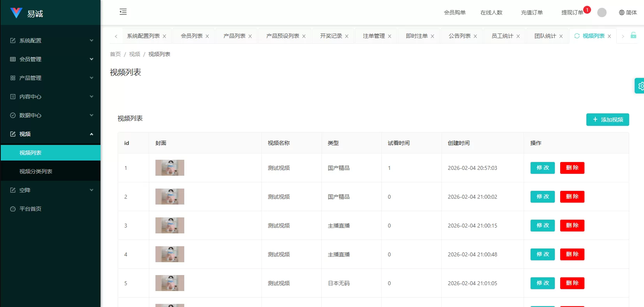Image resolution: width=644 pixels, height=307 pixels.
Task: Collapse the 视频 sidebar menu
Action: (x=51, y=134)
